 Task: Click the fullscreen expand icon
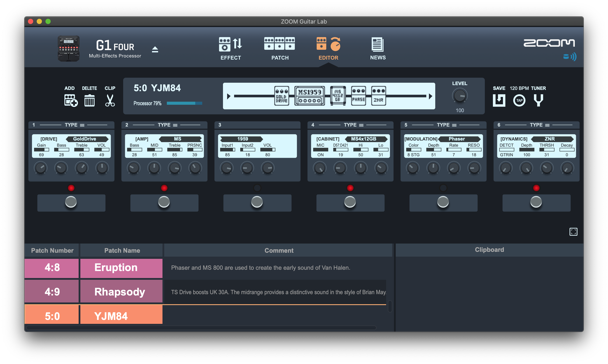(x=573, y=232)
